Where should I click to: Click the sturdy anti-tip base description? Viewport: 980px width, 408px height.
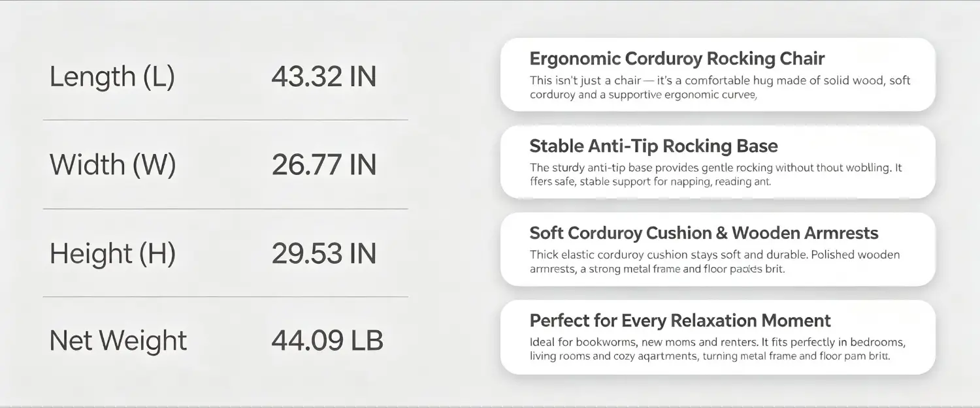(715, 175)
